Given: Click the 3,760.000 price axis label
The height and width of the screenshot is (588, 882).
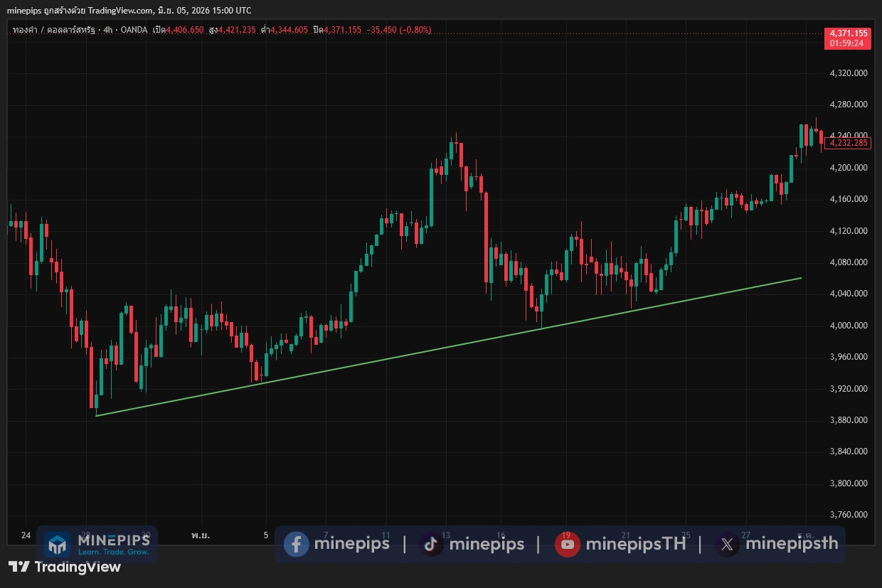Looking at the screenshot, I should (849, 515).
